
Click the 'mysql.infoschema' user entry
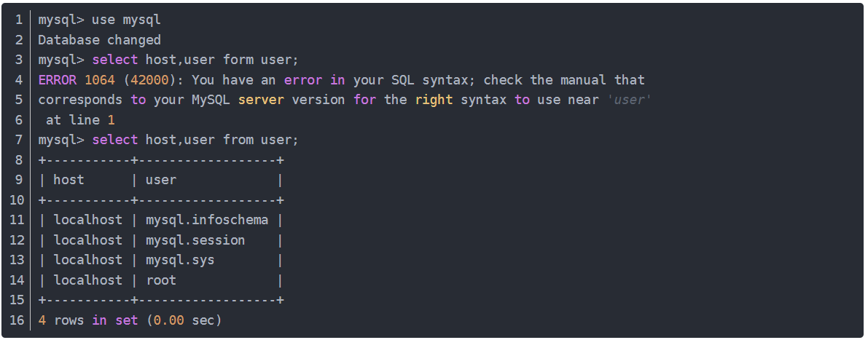tap(207, 220)
